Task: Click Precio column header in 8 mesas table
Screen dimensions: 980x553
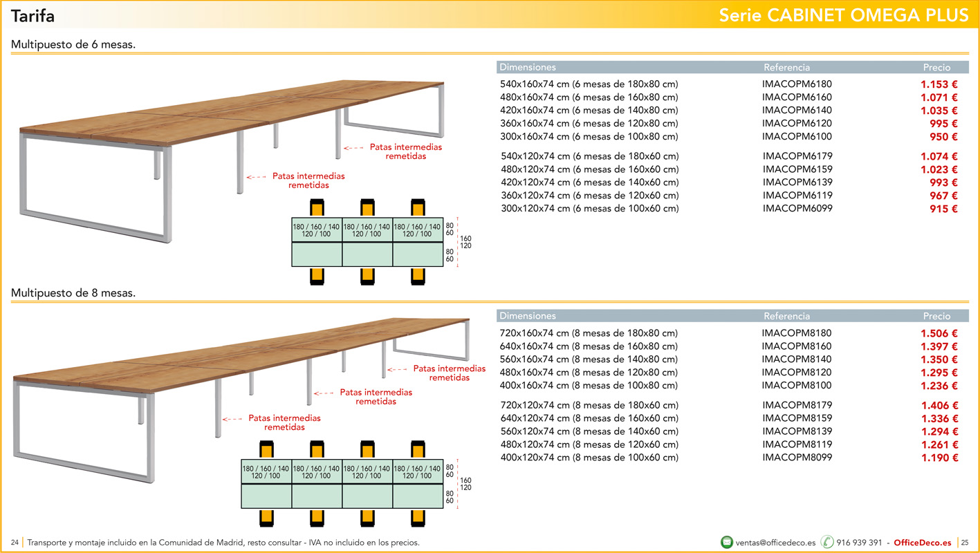Action: (936, 316)
